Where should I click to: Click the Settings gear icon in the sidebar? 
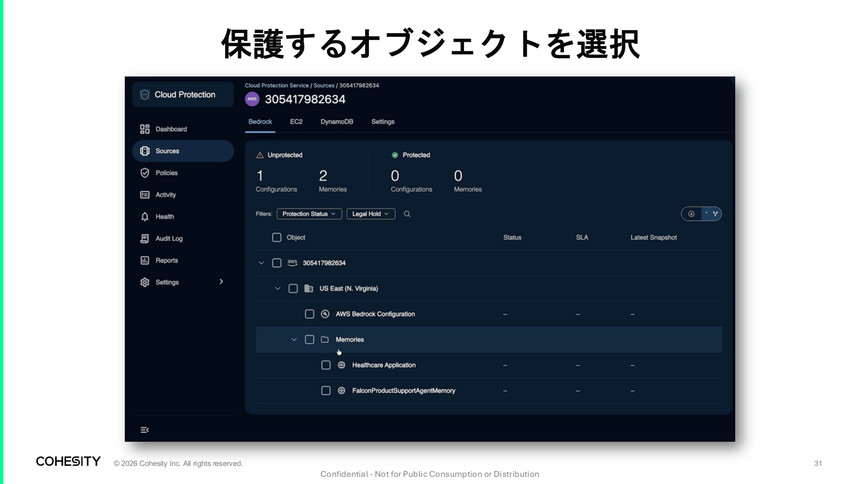[145, 282]
